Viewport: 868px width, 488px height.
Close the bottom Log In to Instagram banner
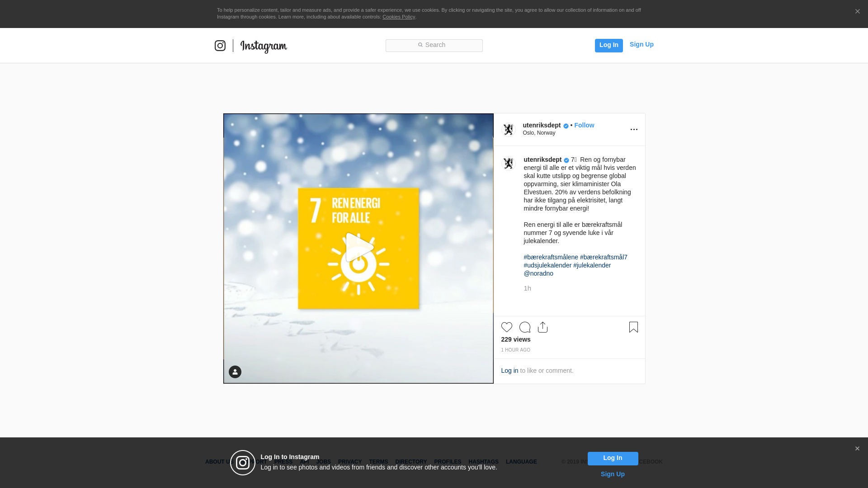857,449
